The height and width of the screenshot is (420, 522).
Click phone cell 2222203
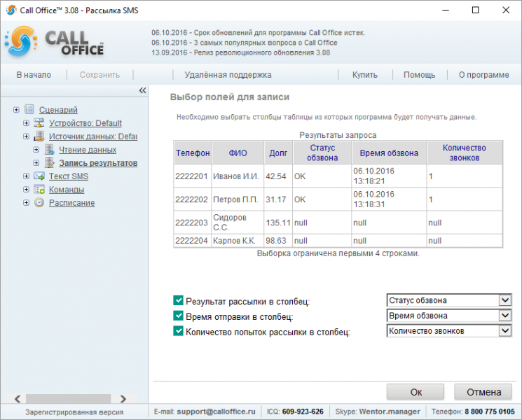[x=193, y=223]
